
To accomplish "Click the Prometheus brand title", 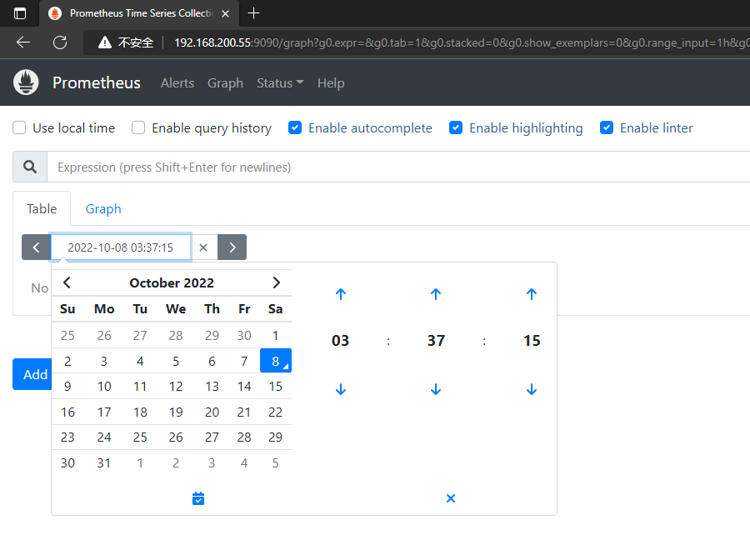I will click(x=97, y=82).
